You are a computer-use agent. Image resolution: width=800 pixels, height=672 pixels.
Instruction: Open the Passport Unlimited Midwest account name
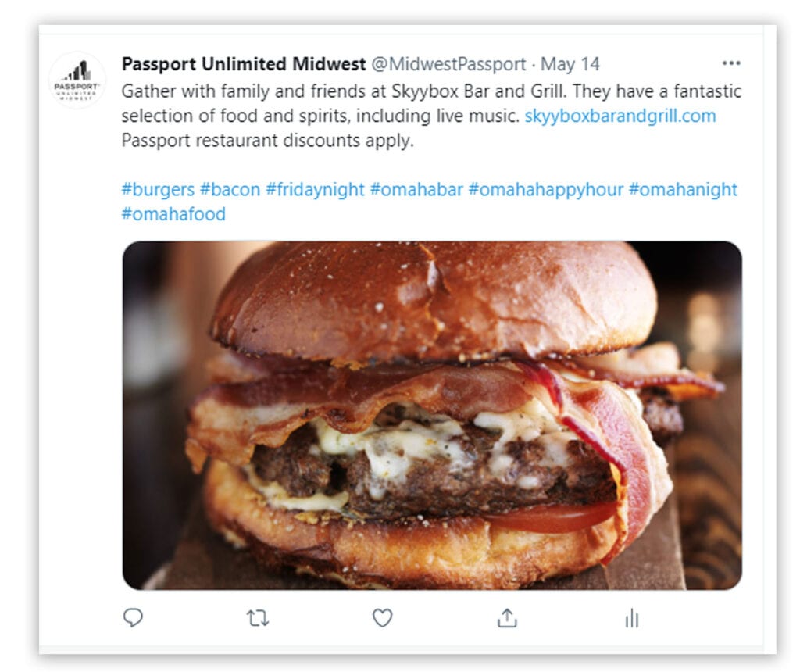click(244, 64)
